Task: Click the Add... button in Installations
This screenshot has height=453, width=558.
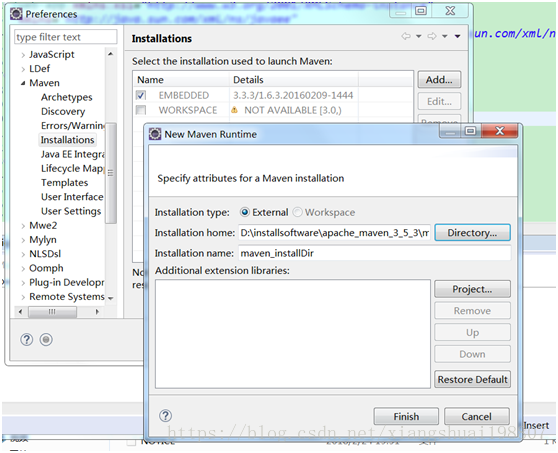Action: coord(439,79)
